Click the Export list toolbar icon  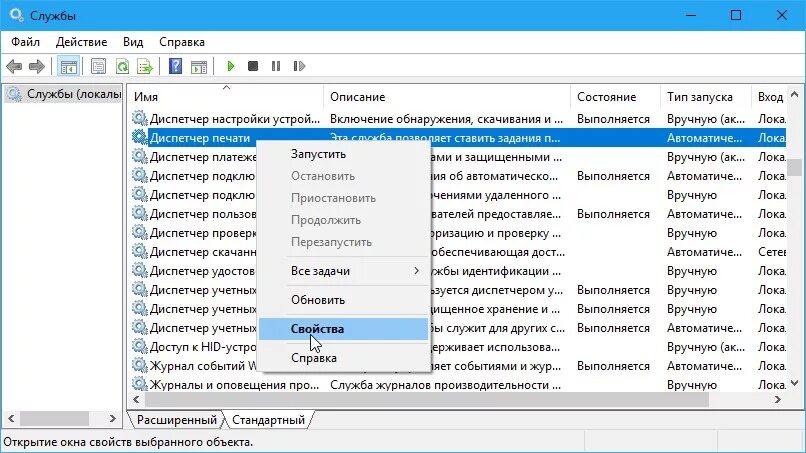coord(145,66)
